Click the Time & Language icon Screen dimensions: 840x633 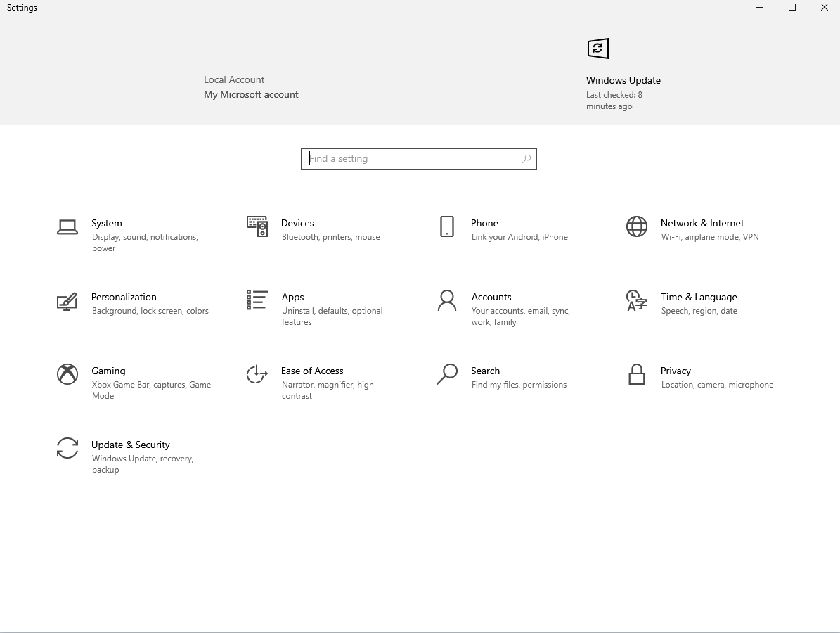(x=636, y=301)
